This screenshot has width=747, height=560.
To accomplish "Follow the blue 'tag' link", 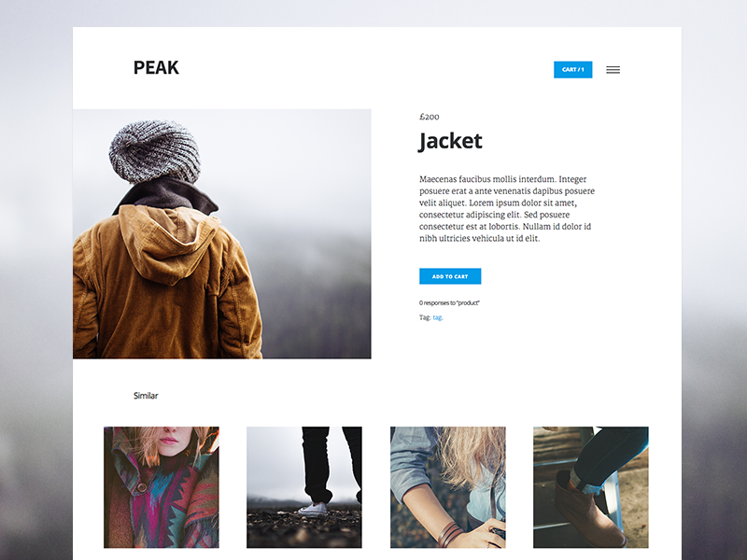I will tap(438, 317).
